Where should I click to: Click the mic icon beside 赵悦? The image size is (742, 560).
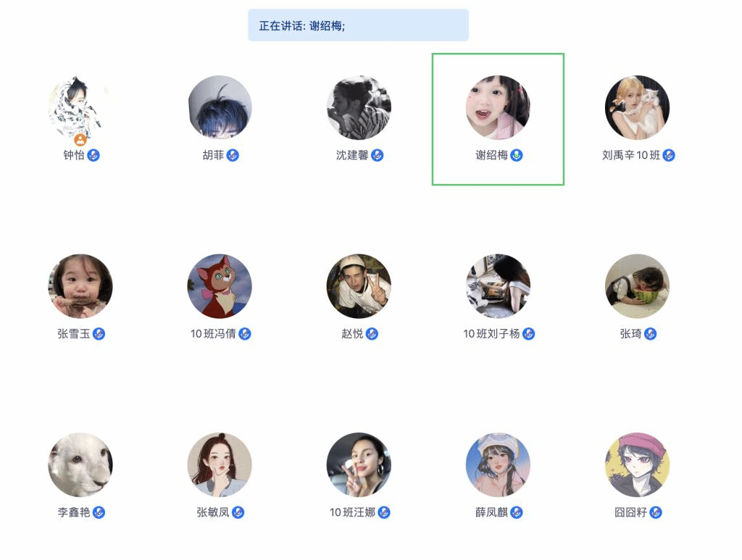(x=372, y=334)
